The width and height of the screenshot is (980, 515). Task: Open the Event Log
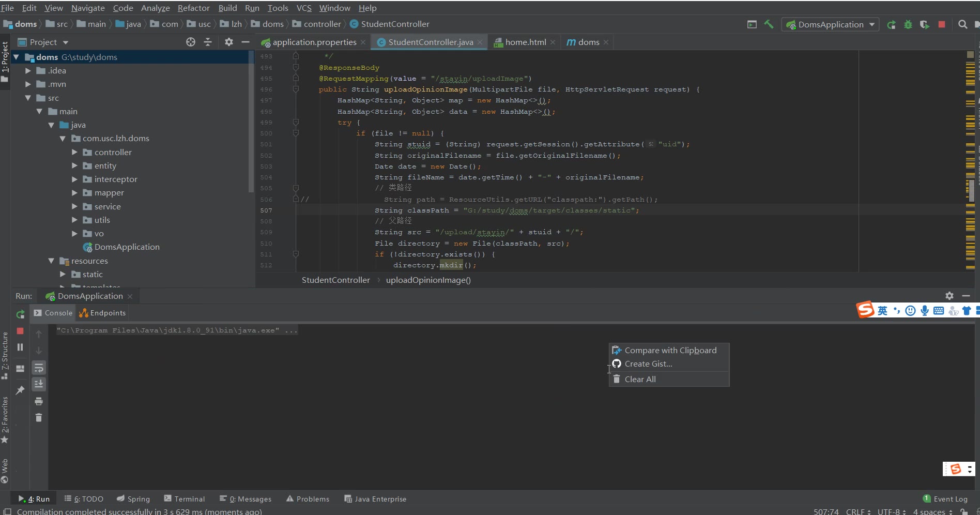(945, 499)
